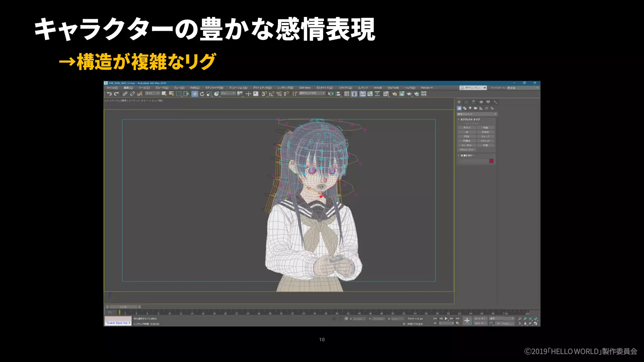Toggle the Auto Key button
Image resolution: width=644 pixels, height=362 pixels.
click(480, 319)
